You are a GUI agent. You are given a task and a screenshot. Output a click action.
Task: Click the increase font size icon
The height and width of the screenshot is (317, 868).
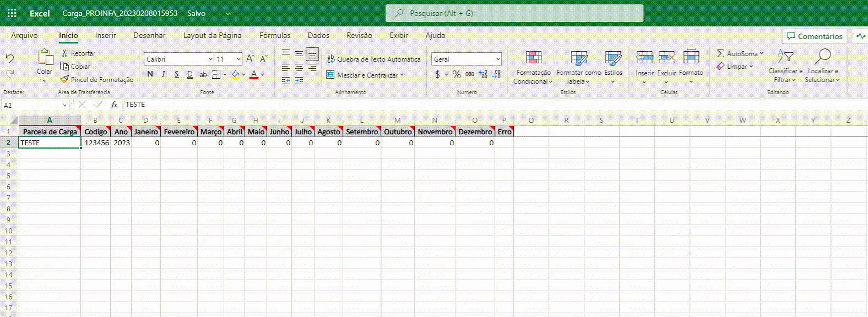pyautogui.click(x=250, y=58)
